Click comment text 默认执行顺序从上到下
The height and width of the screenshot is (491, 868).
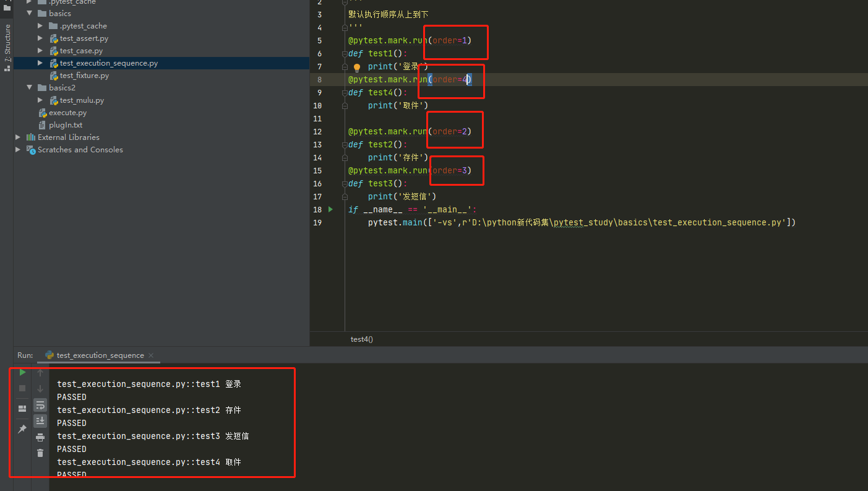(x=388, y=14)
